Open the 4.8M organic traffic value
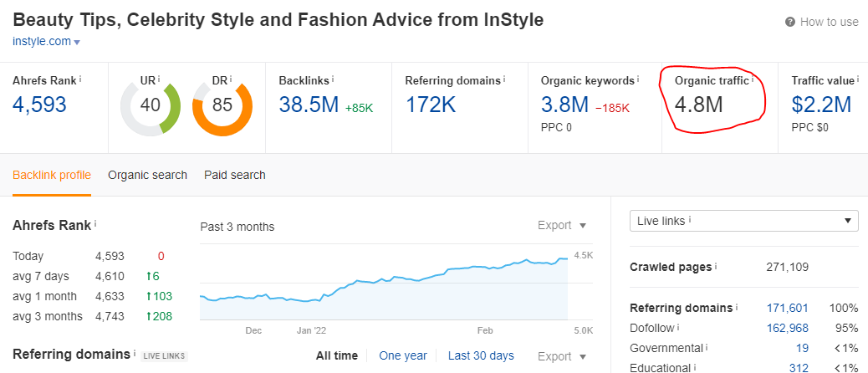The height and width of the screenshot is (373, 868). (x=698, y=105)
